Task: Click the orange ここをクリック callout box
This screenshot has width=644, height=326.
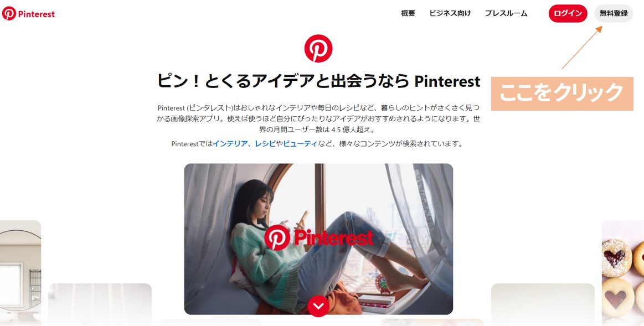Action: [x=562, y=93]
